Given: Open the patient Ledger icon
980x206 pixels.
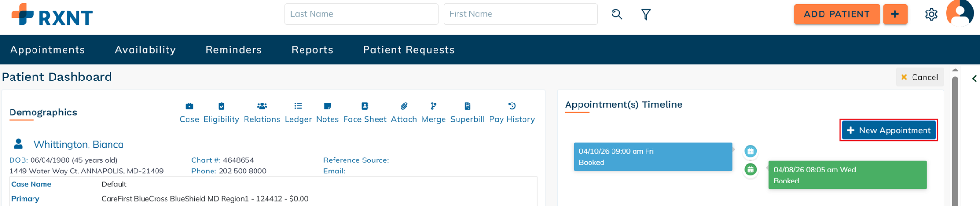Looking at the screenshot, I should 298,106.
